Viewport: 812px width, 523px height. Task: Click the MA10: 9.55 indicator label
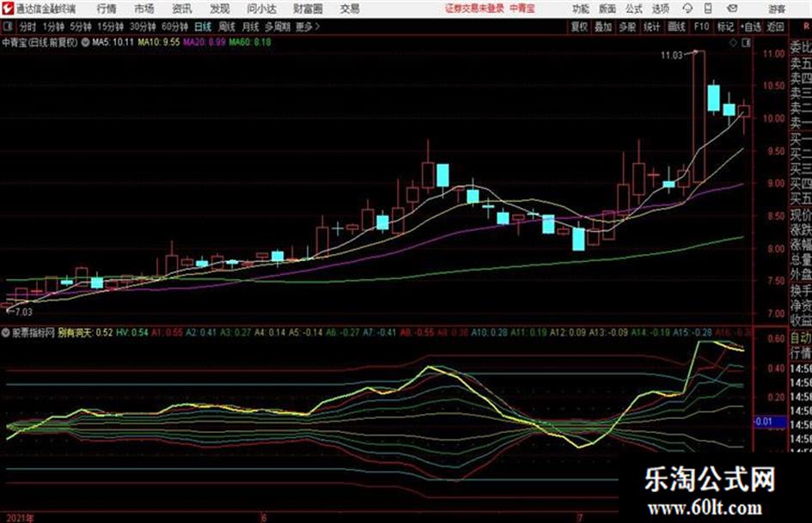[x=159, y=42]
